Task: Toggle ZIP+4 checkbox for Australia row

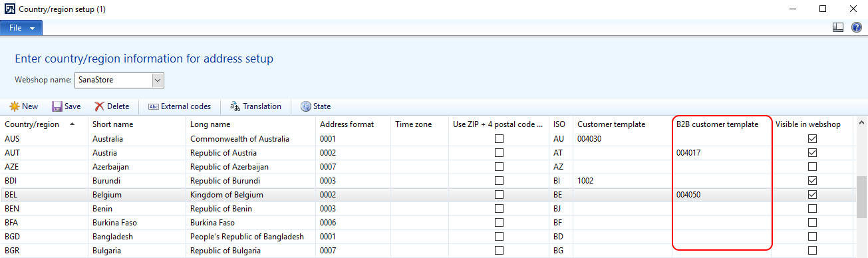Action: point(499,139)
